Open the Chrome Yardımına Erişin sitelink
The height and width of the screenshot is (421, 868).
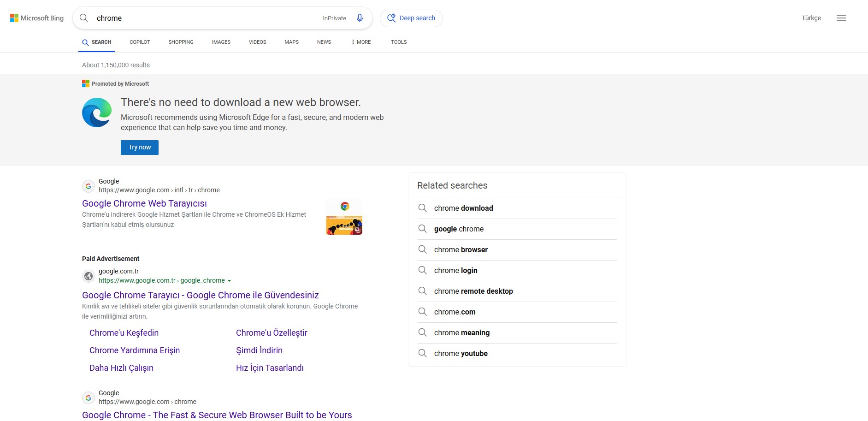(135, 350)
